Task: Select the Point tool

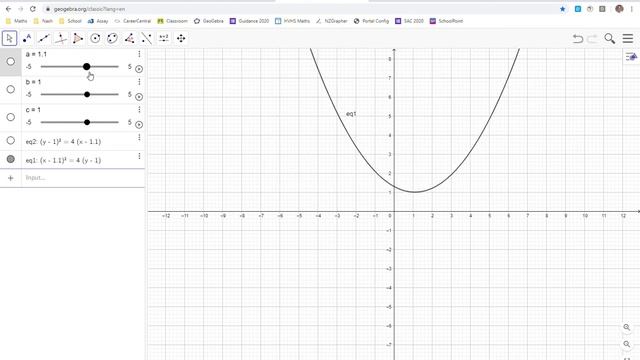Action: click(x=27, y=38)
